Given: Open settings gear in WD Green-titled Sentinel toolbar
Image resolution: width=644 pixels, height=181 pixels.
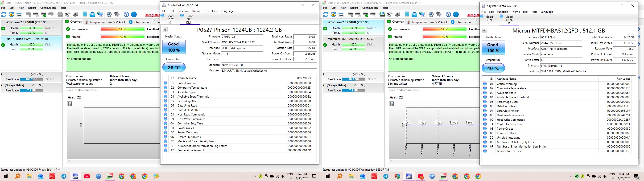Looking at the screenshot, I should pyautogui.click(x=431, y=15).
